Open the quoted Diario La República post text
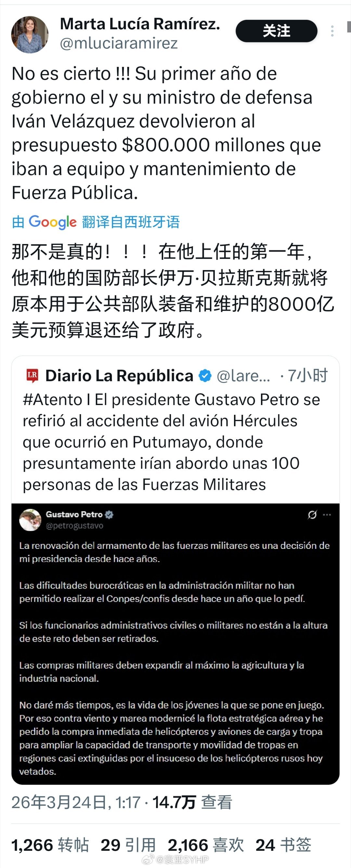Screen dimensions: 351x868 pyautogui.click(x=171, y=442)
